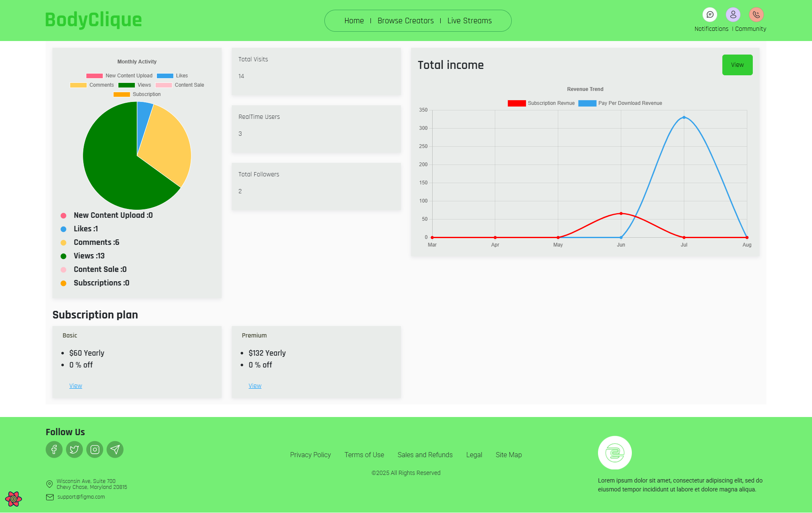Toggle Pay Per Download Revenue legend

point(620,103)
